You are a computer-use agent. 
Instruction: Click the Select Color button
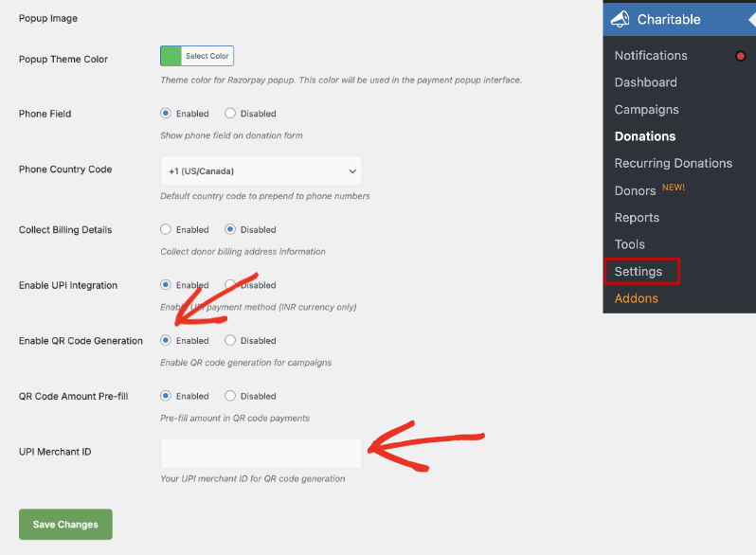tap(207, 56)
